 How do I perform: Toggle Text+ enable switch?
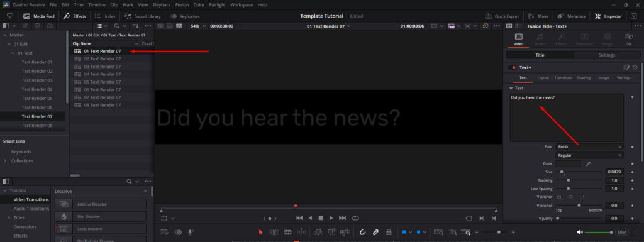pyautogui.click(x=512, y=67)
